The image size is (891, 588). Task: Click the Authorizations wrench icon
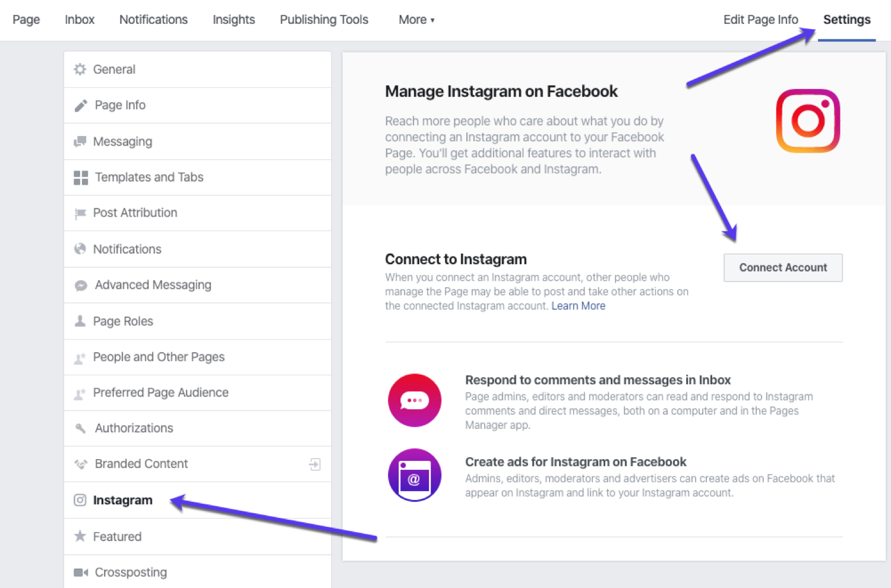pyautogui.click(x=80, y=428)
